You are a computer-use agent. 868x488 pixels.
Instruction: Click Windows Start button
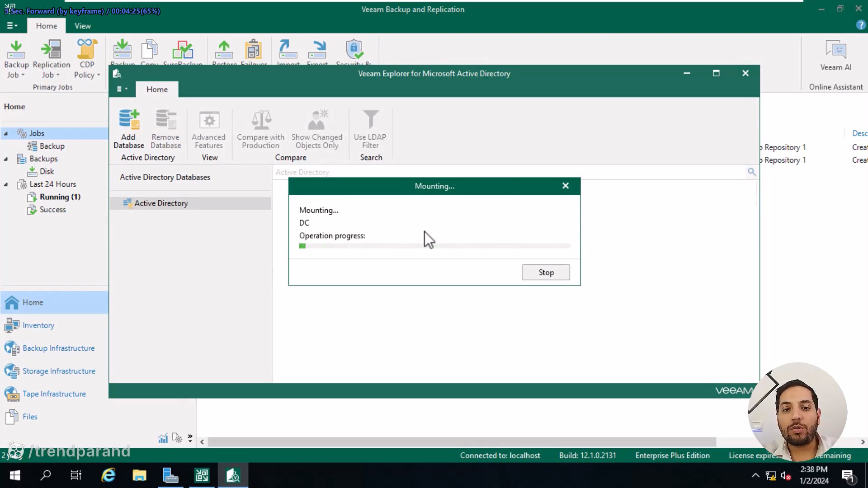pos(15,475)
